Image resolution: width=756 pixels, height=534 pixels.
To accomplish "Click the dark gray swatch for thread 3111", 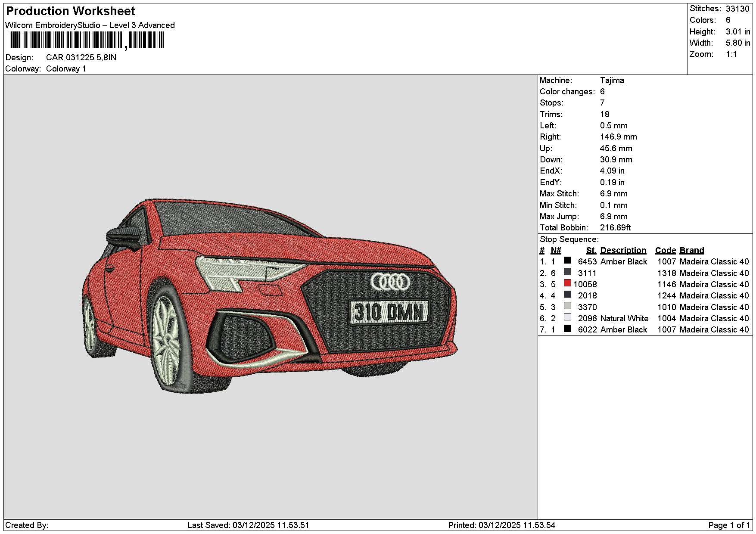I will point(567,272).
